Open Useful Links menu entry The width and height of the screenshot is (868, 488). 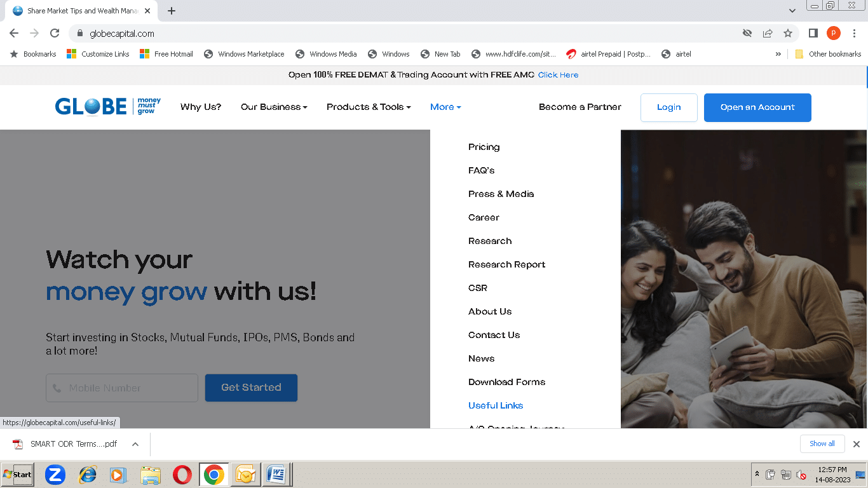496,405
